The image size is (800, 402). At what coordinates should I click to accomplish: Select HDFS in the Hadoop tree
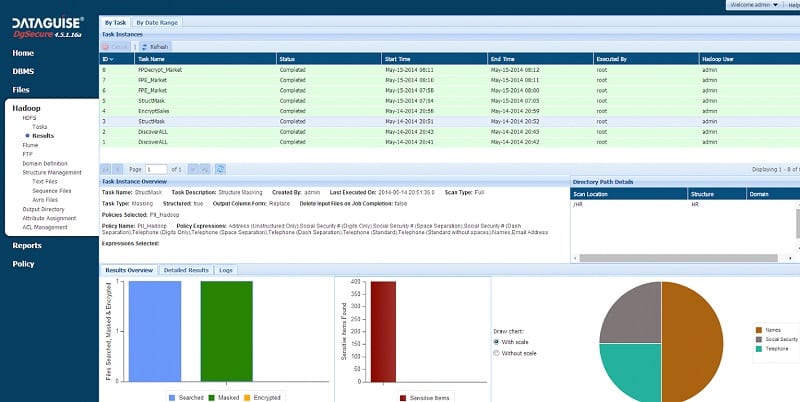point(29,118)
